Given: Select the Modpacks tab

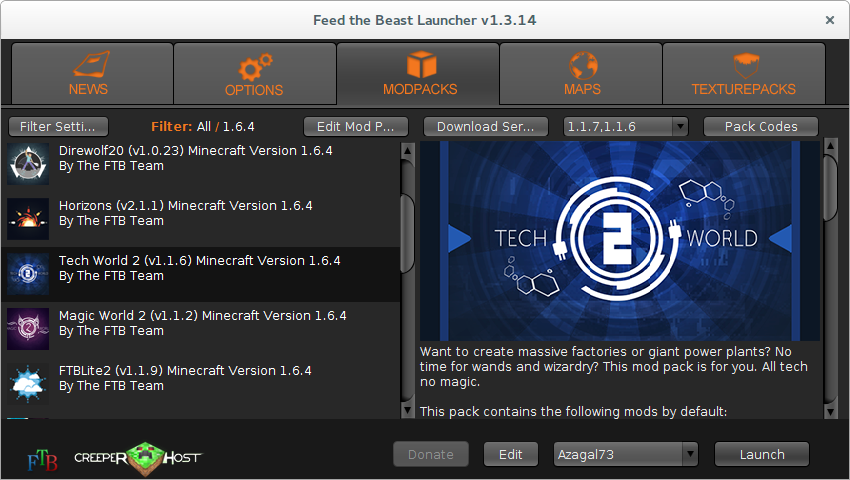Looking at the screenshot, I should 418,74.
